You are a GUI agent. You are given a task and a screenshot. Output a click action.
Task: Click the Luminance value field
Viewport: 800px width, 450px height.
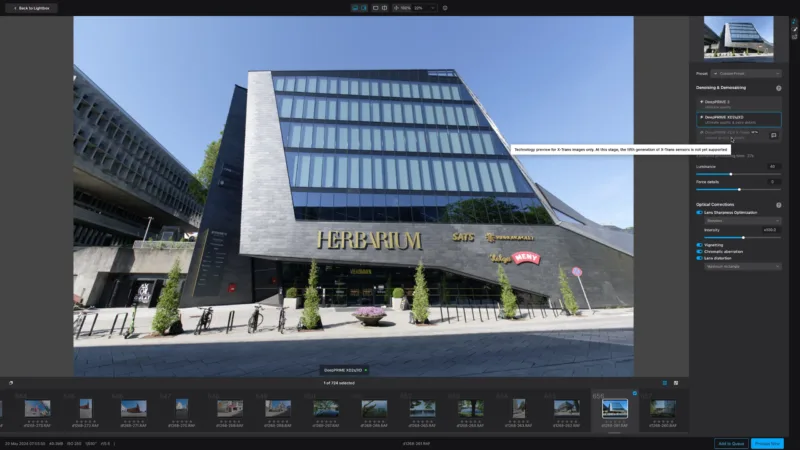(772, 166)
